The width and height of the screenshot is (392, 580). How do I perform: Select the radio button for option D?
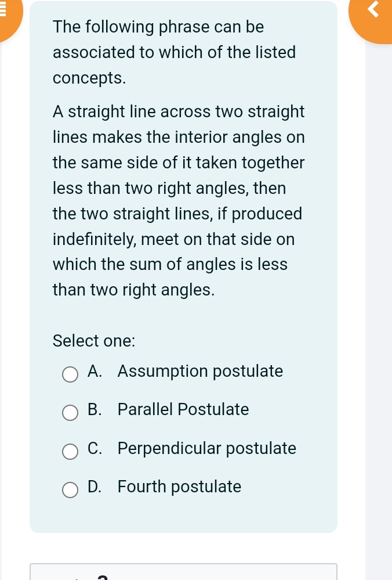tap(70, 490)
